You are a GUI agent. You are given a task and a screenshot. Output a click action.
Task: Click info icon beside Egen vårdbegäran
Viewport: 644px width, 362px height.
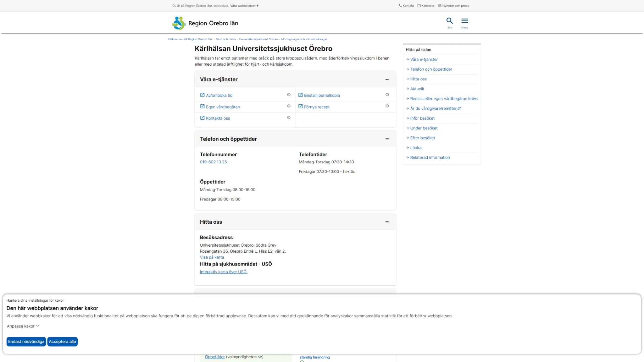coord(289,106)
